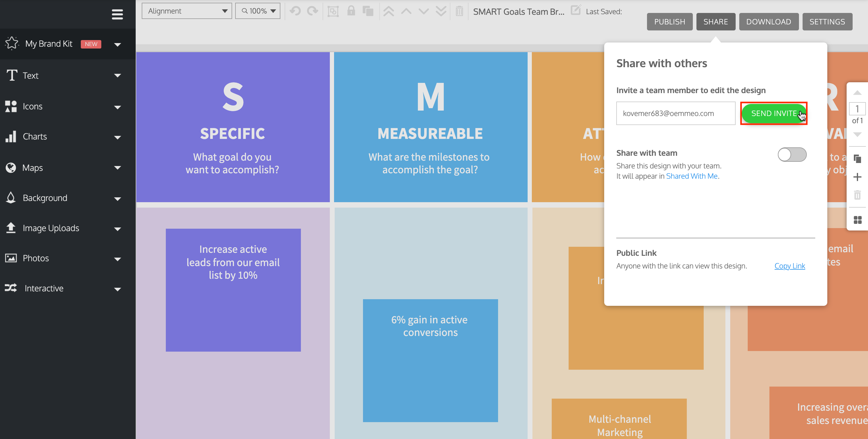Duplicate the current page
This screenshot has width=868, height=439.
857,158
